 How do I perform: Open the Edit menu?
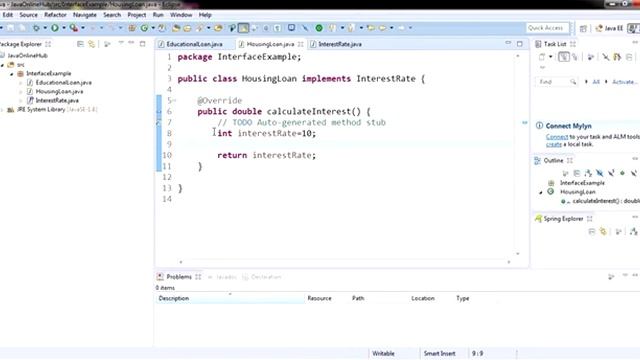[x=8, y=15]
